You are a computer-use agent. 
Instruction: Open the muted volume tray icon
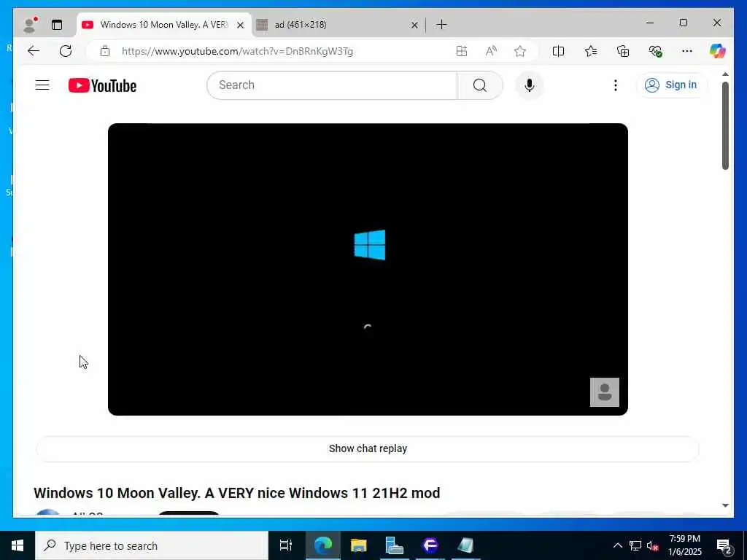653,545
